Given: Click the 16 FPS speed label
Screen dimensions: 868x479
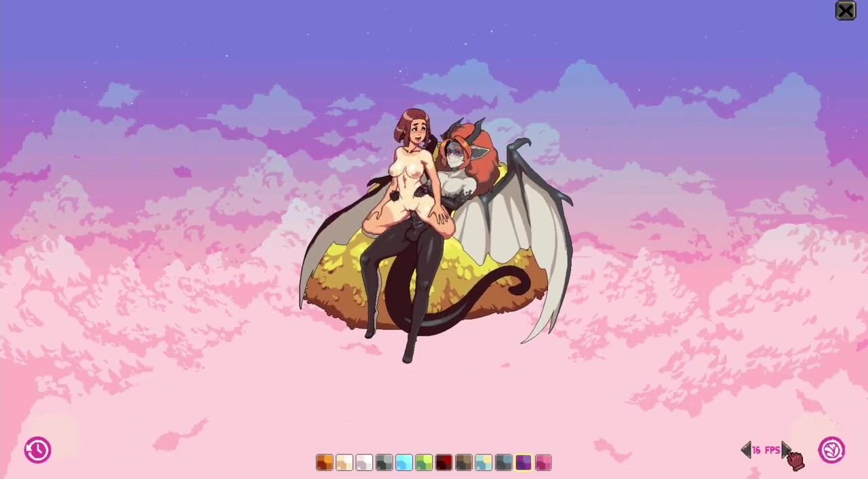Looking at the screenshot, I should [766, 450].
